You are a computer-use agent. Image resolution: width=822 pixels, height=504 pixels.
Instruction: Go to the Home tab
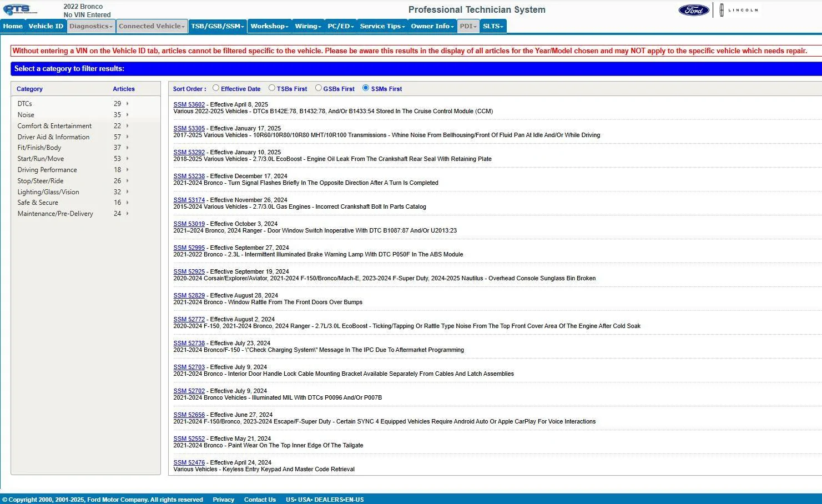[x=13, y=26]
